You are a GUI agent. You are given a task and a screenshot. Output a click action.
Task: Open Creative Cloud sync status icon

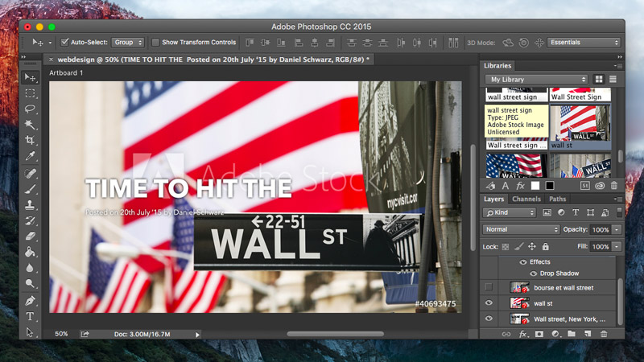[600, 186]
